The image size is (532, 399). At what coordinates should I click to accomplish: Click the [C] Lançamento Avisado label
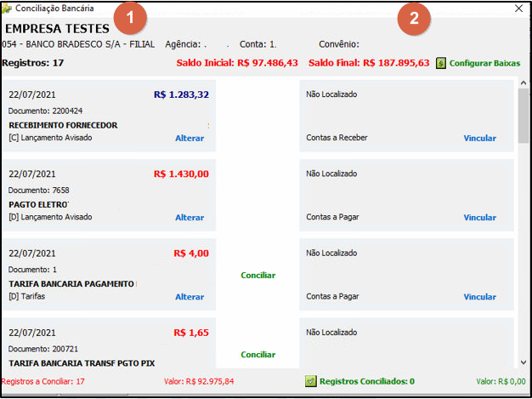pyautogui.click(x=50, y=138)
